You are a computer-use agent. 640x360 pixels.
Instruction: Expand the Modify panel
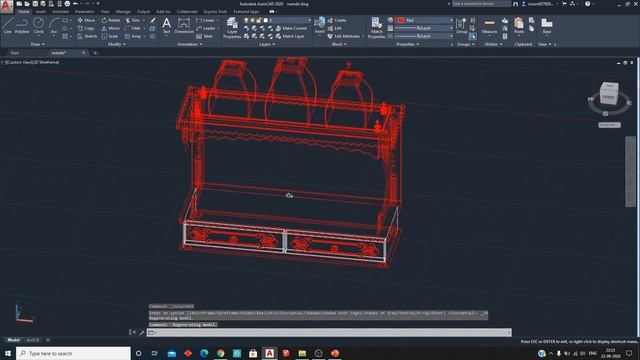click(116, 44)
